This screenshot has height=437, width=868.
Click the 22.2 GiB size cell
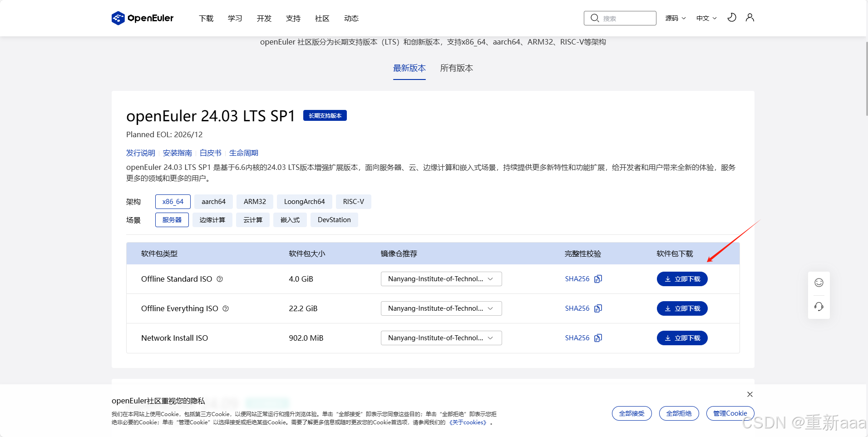coord(303,308)
